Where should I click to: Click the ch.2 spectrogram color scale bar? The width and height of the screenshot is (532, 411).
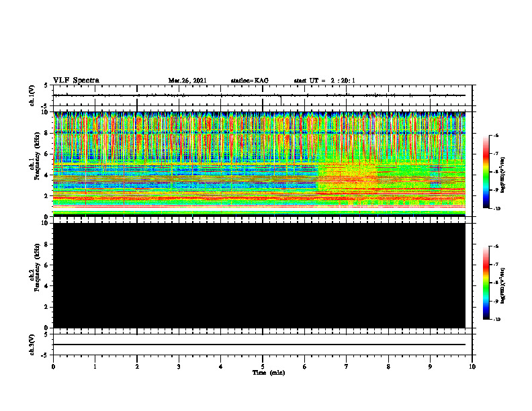[486, 283]
